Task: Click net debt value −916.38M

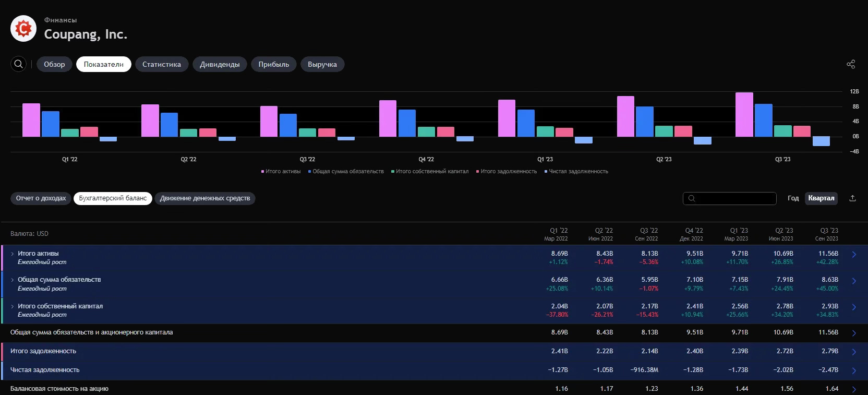Action: (x=644, y=369)
